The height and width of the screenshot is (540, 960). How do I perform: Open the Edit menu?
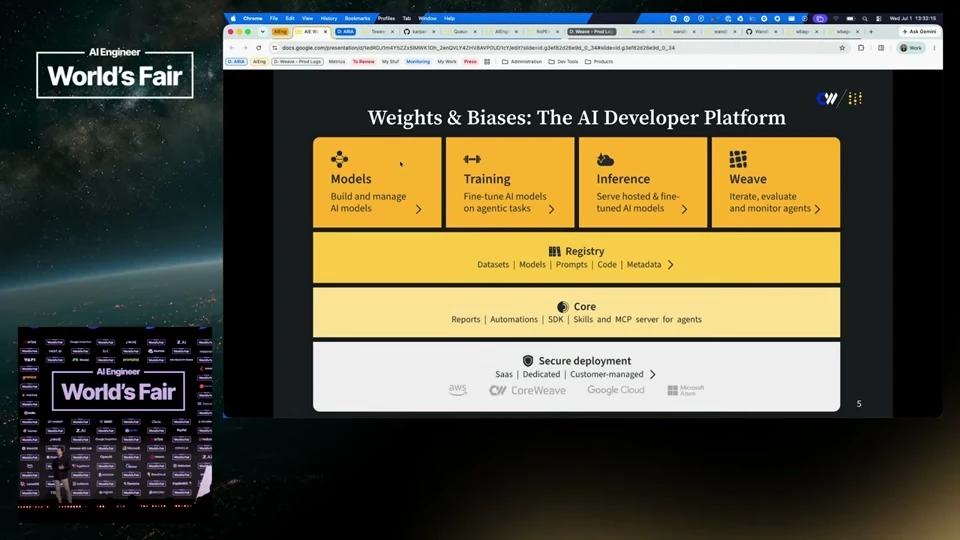(x=290, y=18)
